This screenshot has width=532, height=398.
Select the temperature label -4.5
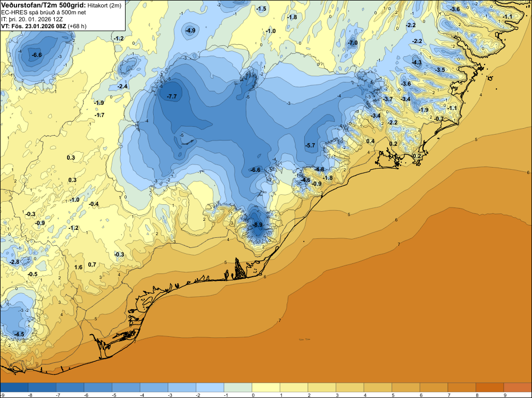point(19,334)
